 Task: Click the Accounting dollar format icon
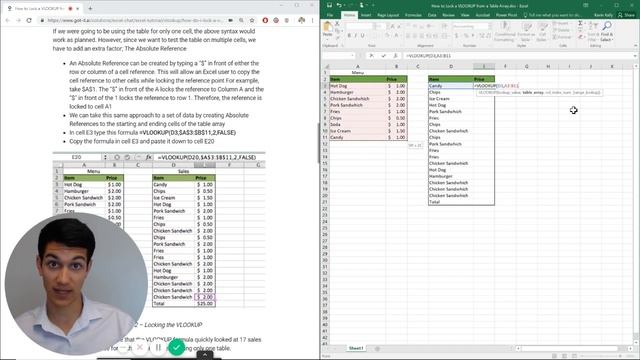tap(456, 36)
